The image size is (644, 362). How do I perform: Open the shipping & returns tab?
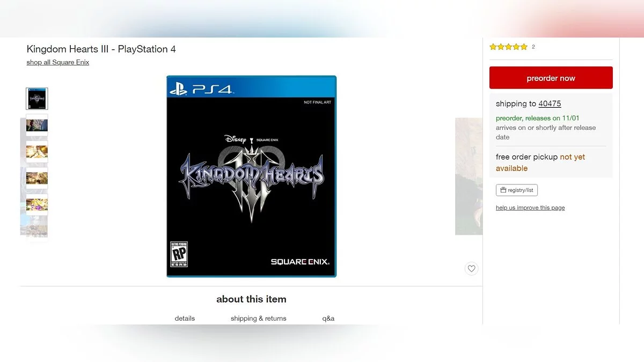coord(259,318)
